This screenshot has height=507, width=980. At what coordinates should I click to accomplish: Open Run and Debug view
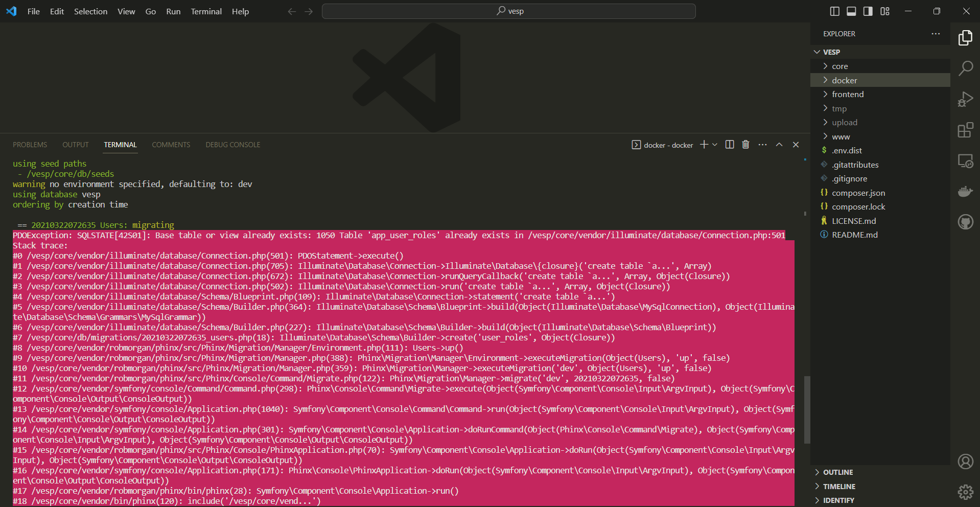coord(965,99)
